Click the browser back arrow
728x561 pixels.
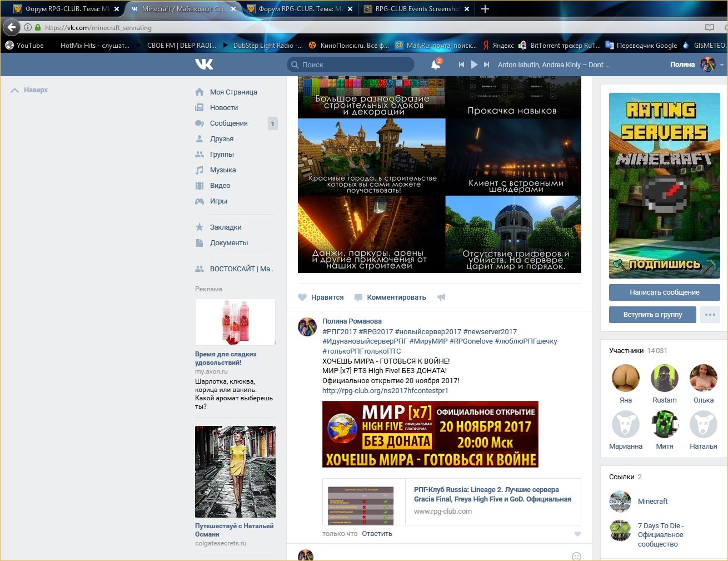click(x=12, y=27)
